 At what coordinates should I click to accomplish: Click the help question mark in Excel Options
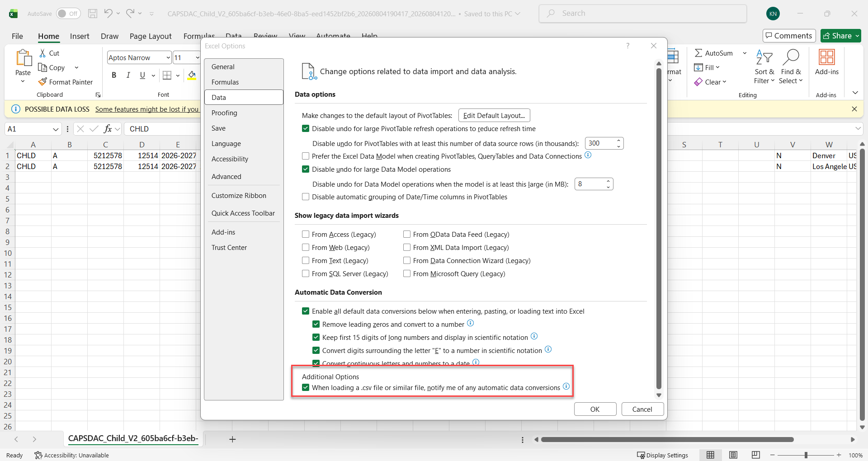(x=627, y=46)
